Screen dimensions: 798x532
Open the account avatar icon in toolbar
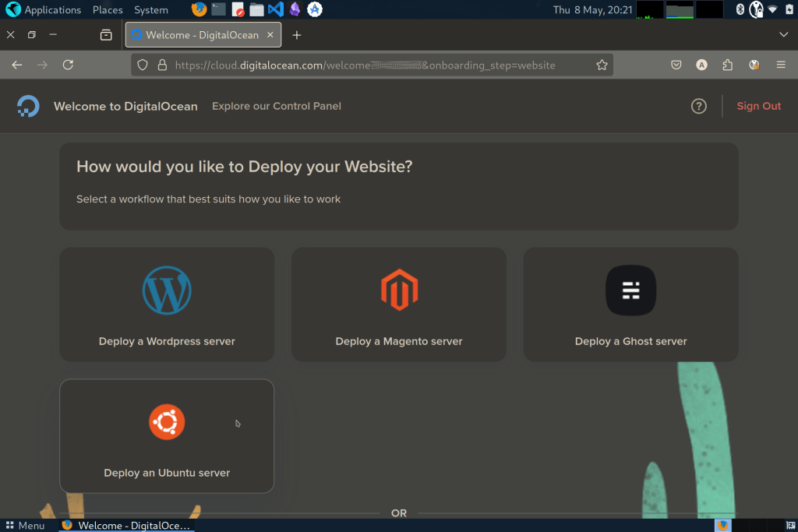[x=702, y=65]
